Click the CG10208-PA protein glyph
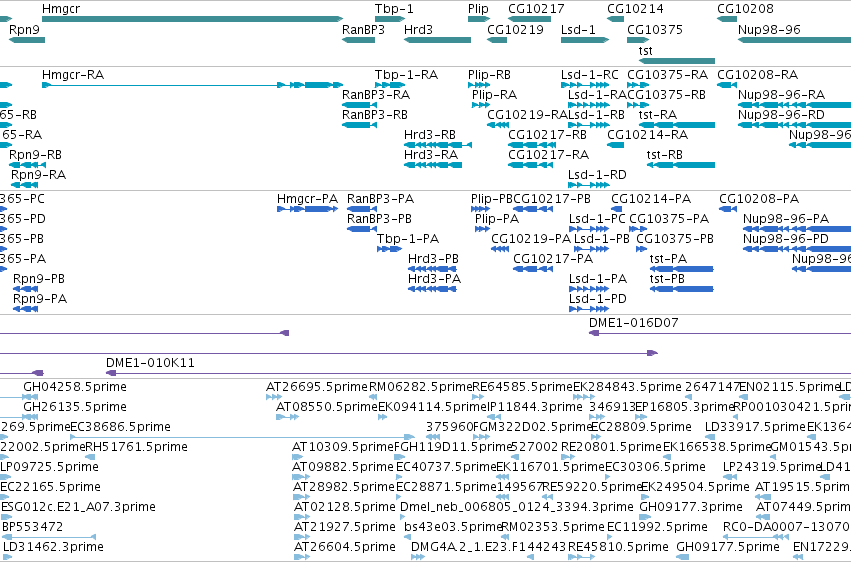This screenshot has width=851, height=562. click(x=728, y=209)
